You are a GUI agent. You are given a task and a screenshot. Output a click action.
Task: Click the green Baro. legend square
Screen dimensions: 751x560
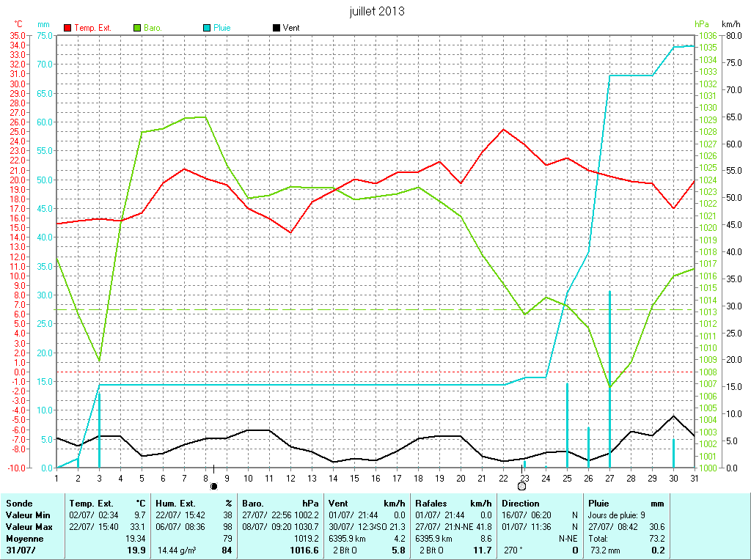[x=137, y=28]
